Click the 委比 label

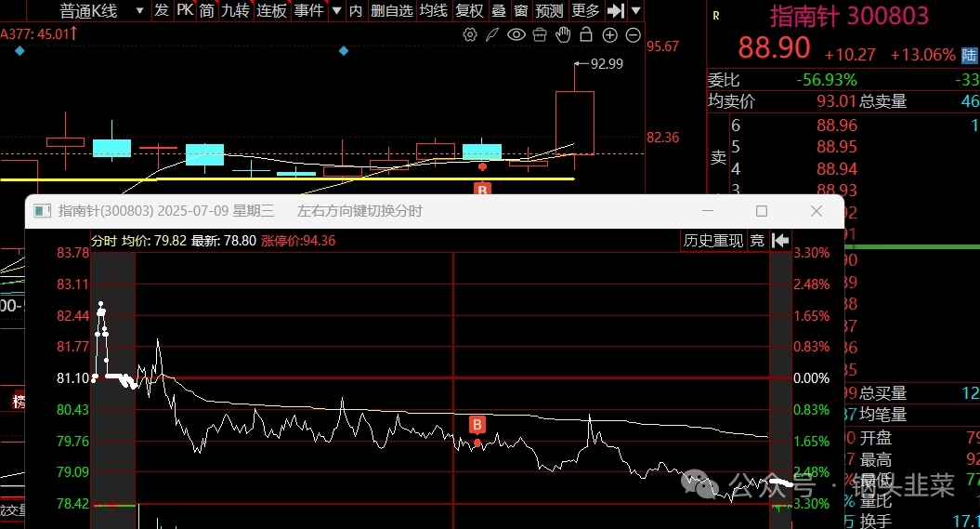[723, 80]
